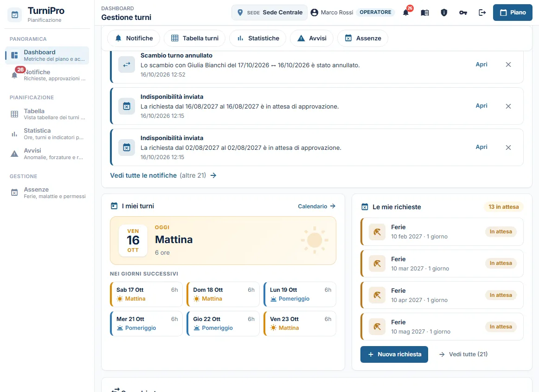Click In attesa badge on 10 feb 2027

click(x=501, y=231)
